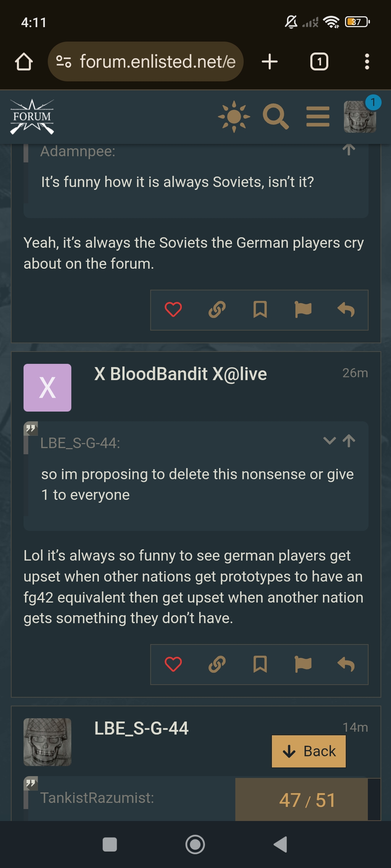Bookmark the post replying to Adamnpee

[x=260, y=310]
